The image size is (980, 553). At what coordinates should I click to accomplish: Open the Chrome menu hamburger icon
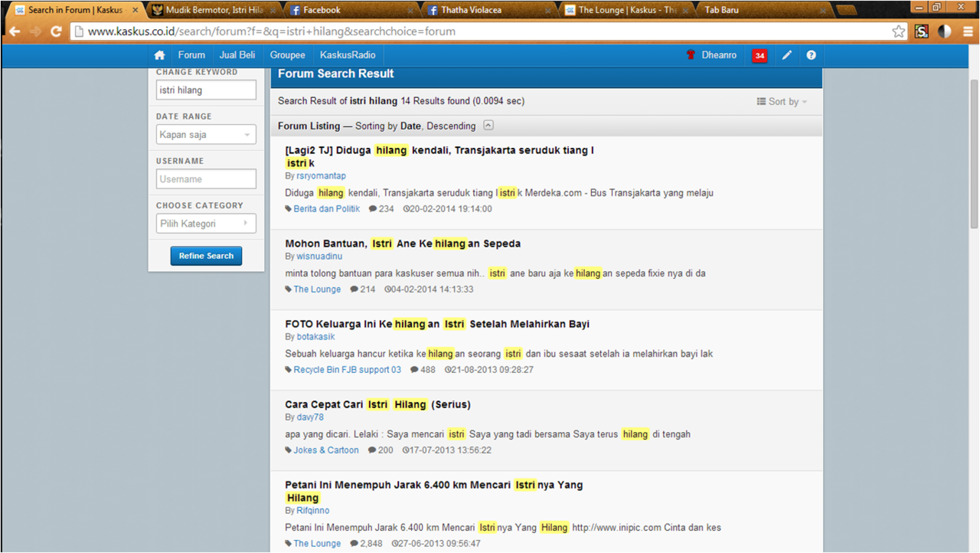click(967, 31)
